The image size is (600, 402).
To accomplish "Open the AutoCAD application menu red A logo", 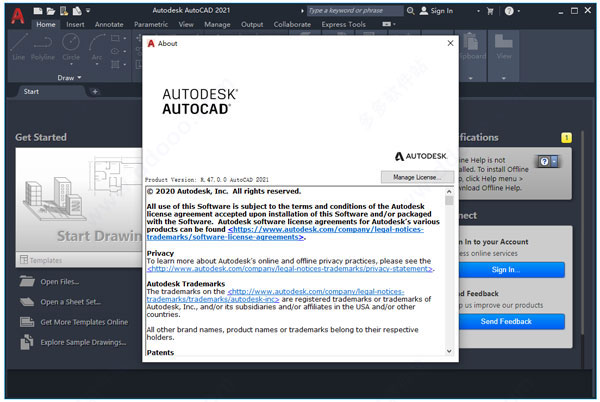I will click(18, 16).
